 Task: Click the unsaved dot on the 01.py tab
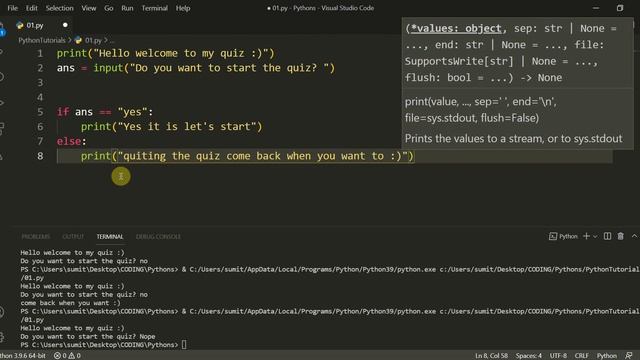click(65, 25)
